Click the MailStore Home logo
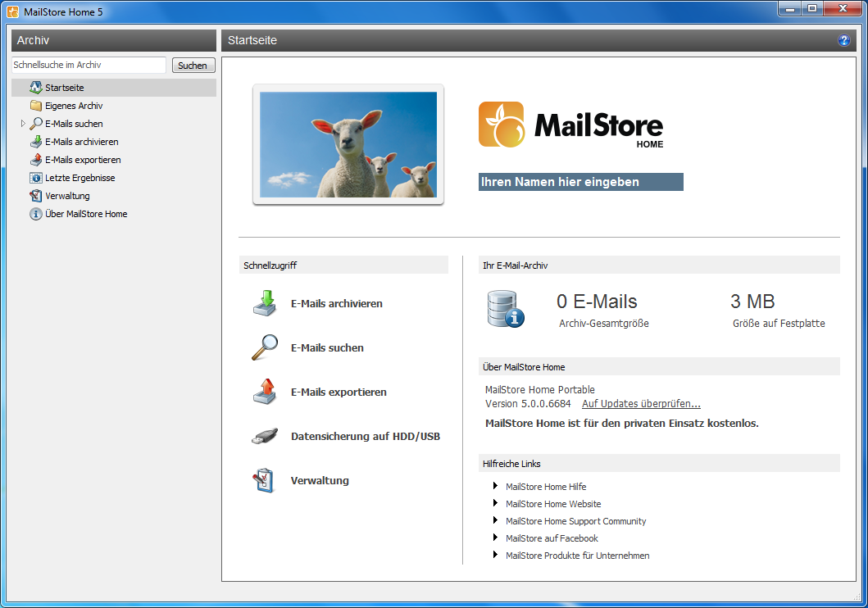Image resolution: width=868 pixels, height=608 pixels. pos(570,125)
